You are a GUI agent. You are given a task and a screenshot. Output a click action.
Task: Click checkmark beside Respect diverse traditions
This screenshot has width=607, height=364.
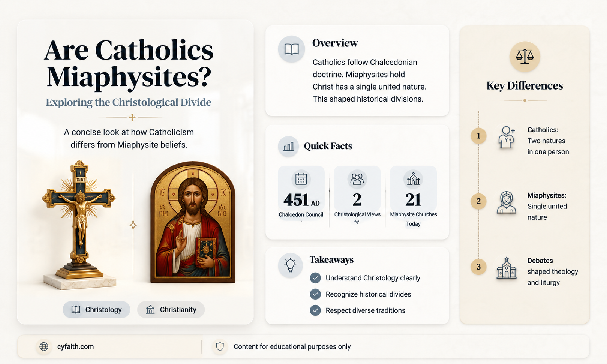315,310
